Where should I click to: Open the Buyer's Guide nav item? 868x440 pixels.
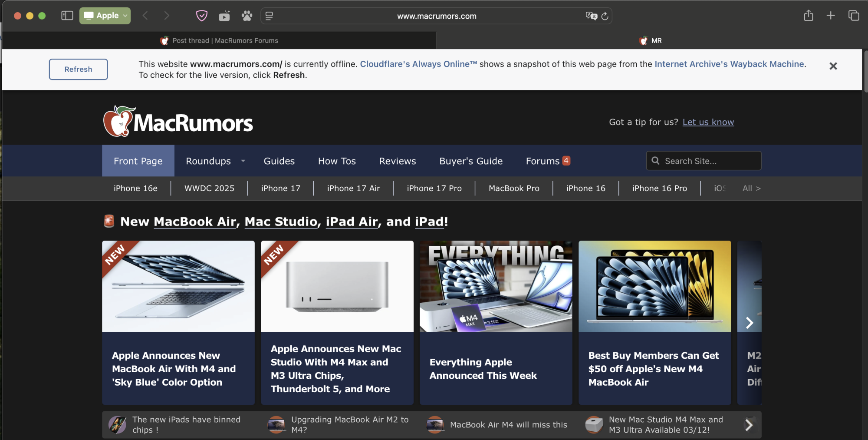471,161
